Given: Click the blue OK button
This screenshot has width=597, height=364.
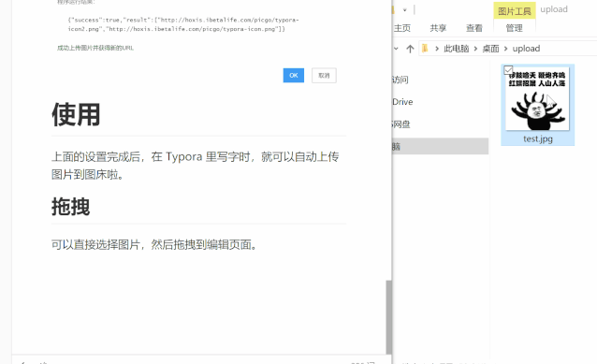Looking at the screenshot, I should tap(294, 76).
